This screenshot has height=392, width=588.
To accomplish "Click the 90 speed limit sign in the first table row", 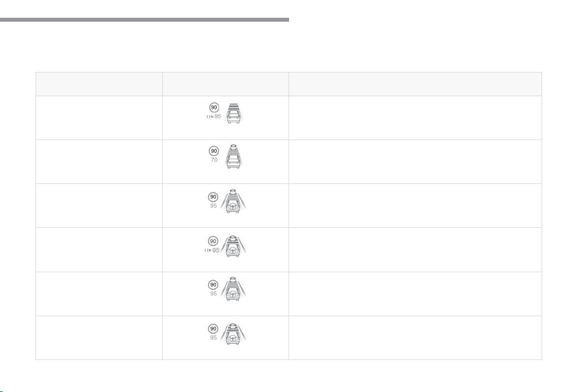I will click(214, 107).
